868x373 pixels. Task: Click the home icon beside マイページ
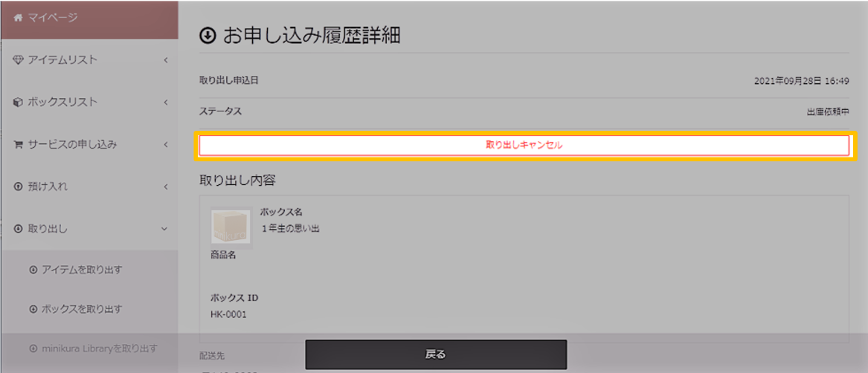pos(19,18)
